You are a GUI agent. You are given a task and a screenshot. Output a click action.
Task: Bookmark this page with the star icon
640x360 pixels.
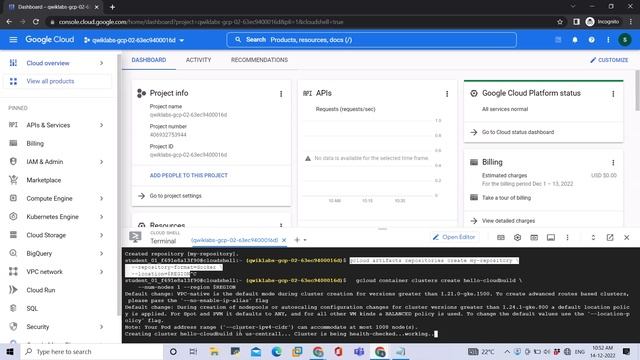click(560, 22)
